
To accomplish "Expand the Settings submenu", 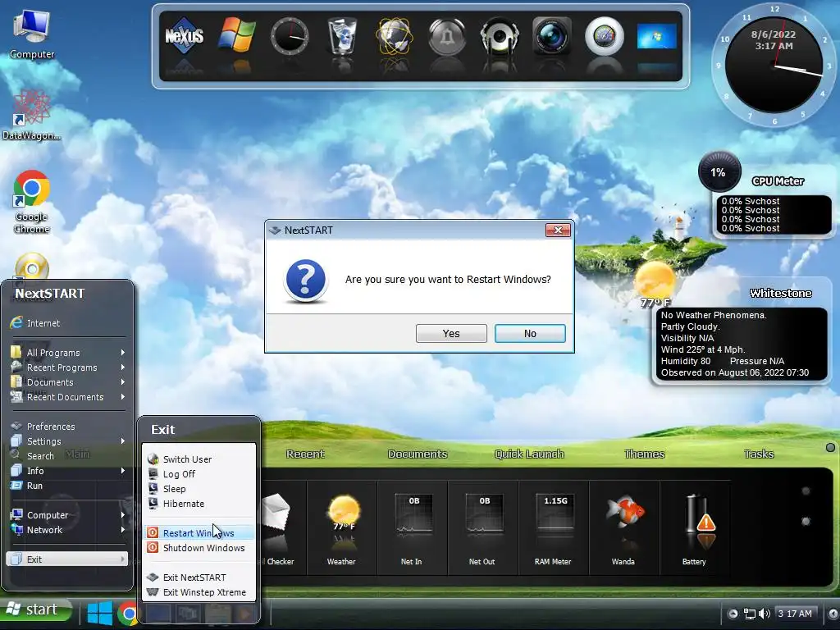I will coord(67,441).
